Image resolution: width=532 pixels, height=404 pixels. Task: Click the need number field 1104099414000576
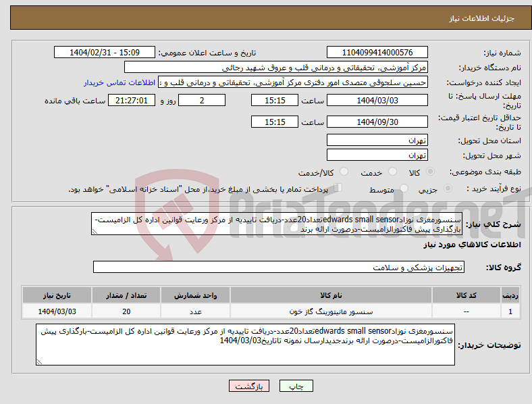(x=377, y=52)
